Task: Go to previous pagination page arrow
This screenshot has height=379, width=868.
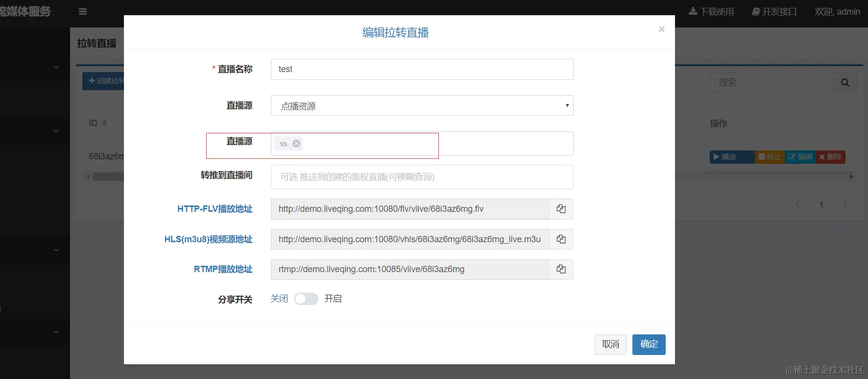Action: 798,205
